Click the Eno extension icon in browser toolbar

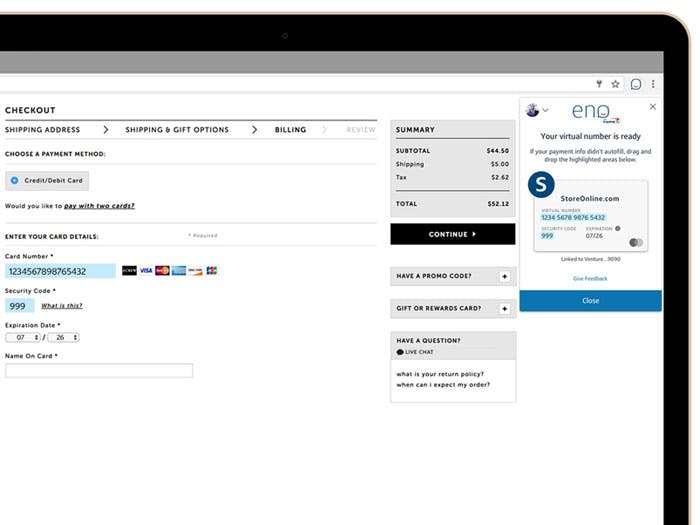(635, 84)
